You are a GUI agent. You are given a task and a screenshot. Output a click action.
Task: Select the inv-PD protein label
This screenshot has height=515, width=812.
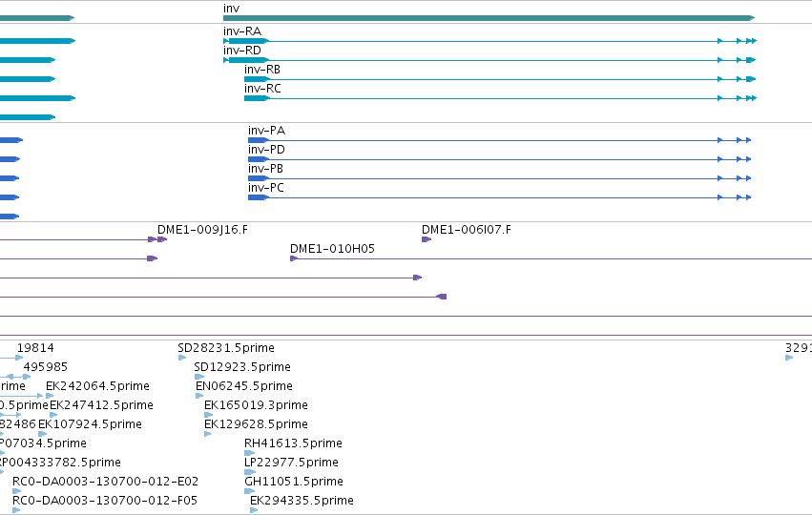click(x=266, y=150)
